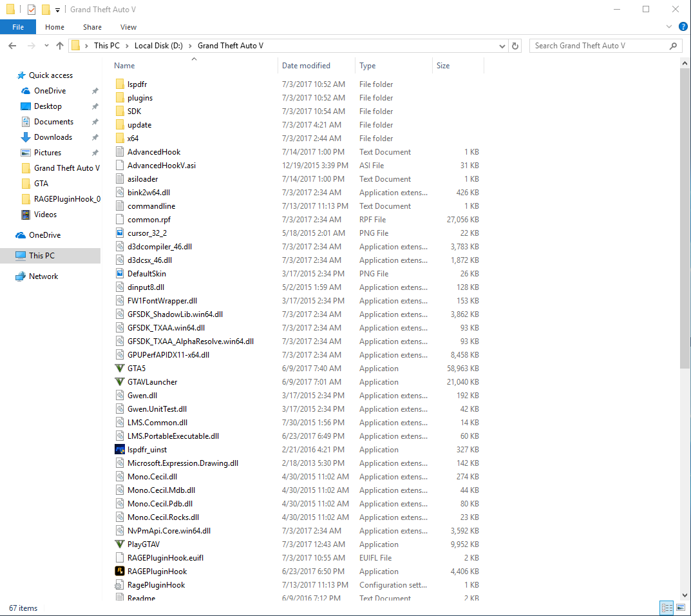Click the bink2w64.dll file icon

[x=119, y=192]
